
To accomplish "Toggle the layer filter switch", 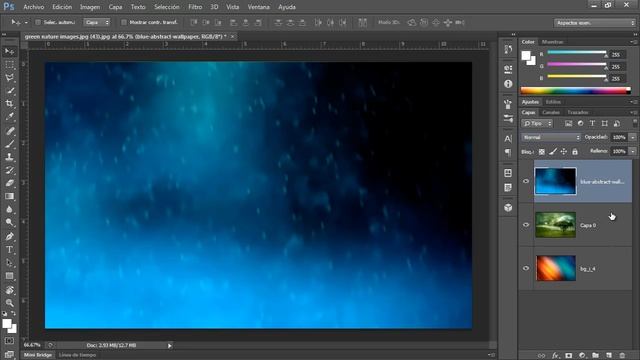I will (634, 122).
